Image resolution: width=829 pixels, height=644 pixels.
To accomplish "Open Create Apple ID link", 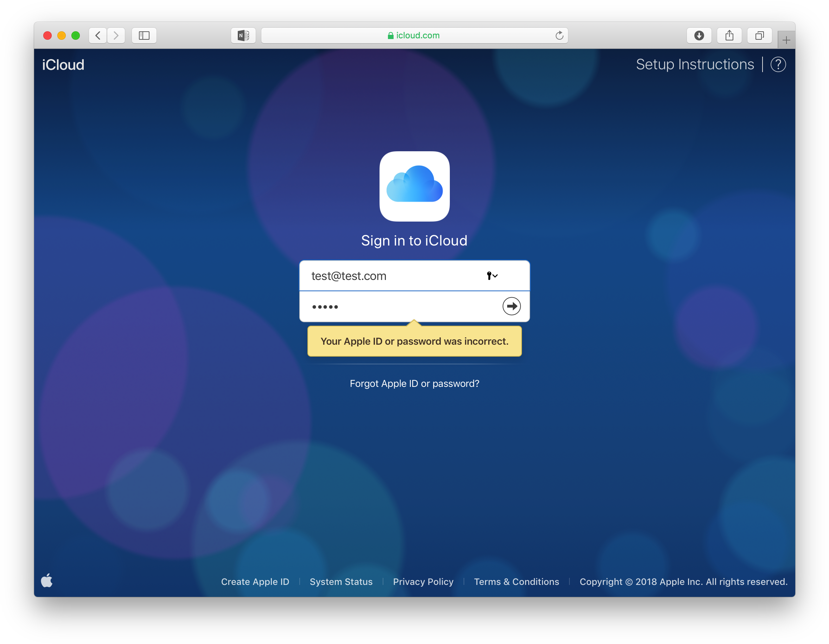I will pos(255,582).
